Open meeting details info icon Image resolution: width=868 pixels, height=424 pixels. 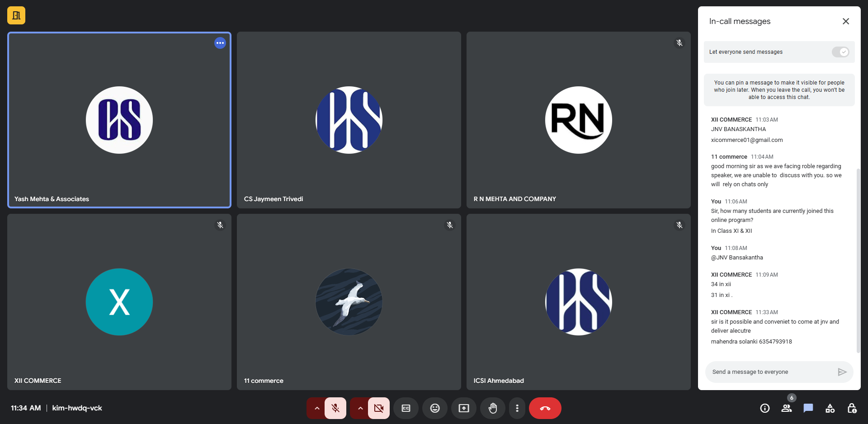764,408
